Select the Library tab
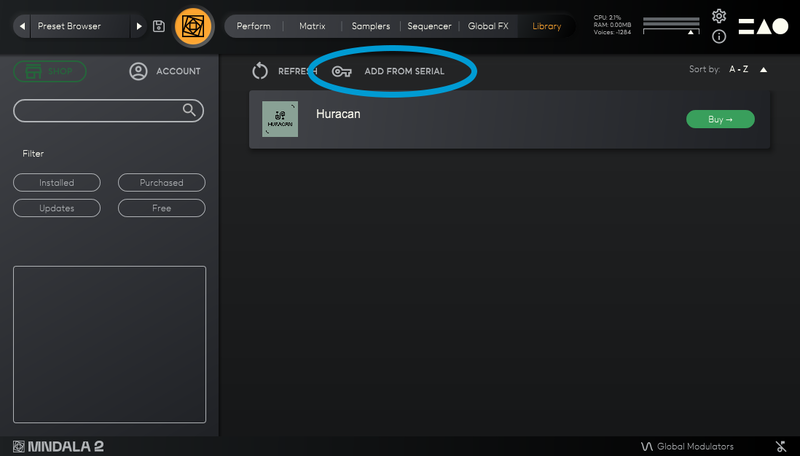Image resolution: width=800 pixels, height=456 pixels. pos(546,26)
